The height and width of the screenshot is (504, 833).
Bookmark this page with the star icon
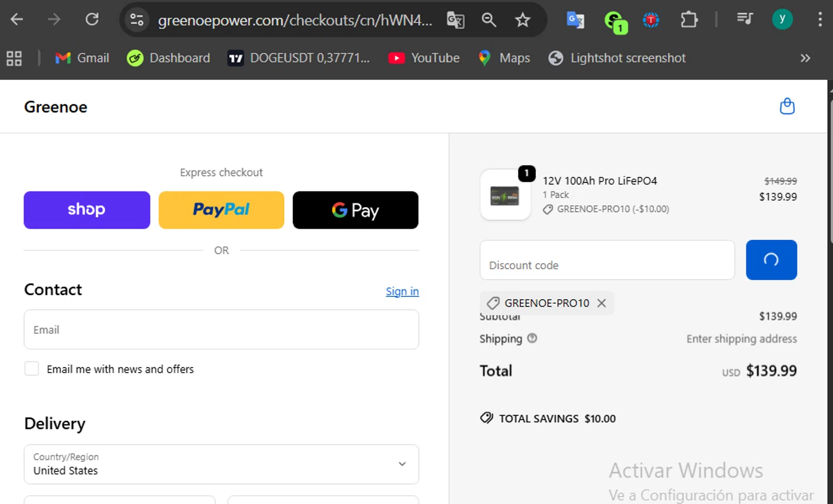point(523,21)
